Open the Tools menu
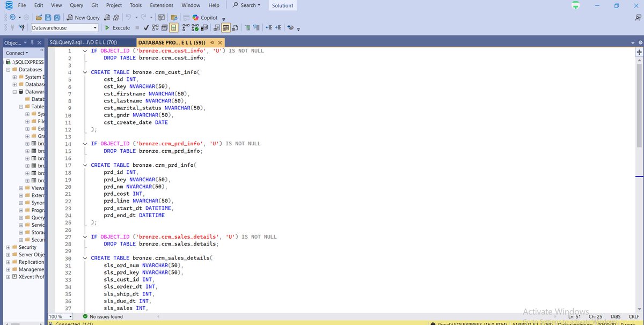 coord(136,5)
